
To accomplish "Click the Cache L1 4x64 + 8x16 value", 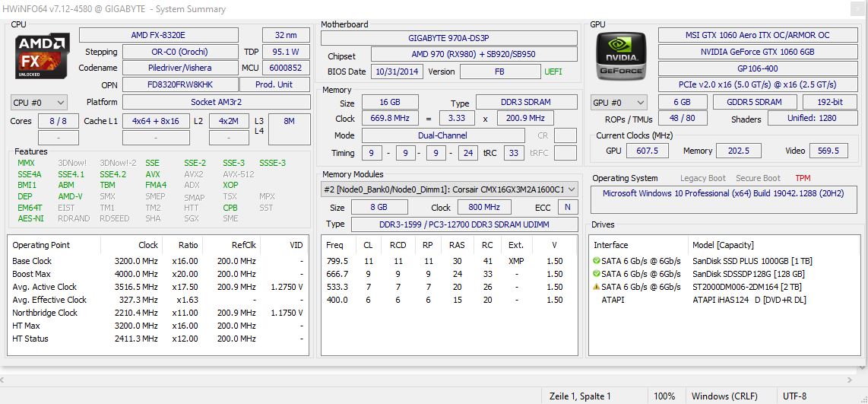I will (x=156, y=121).
